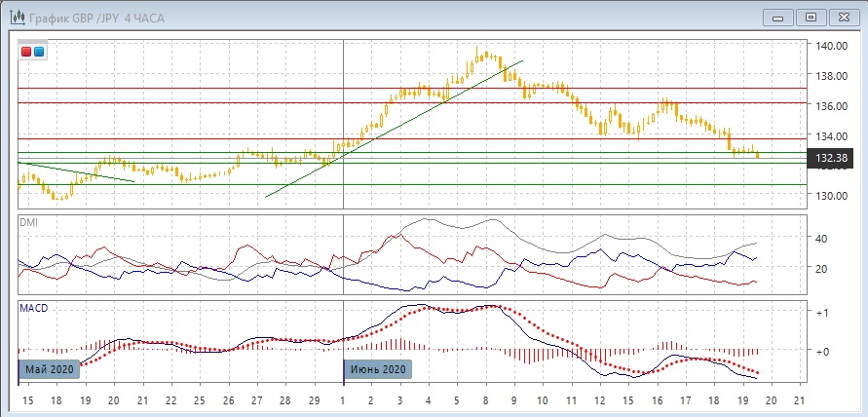The width and height of the screenshot is (868, 417).
Task: Click the 140.00 price axis label
Action: tap(830, 46)
